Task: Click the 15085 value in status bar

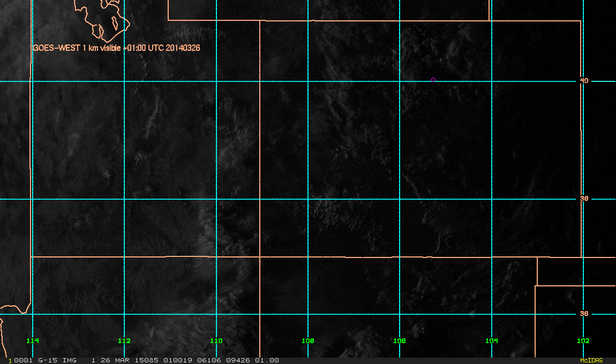Action: [x=147, y=360]
